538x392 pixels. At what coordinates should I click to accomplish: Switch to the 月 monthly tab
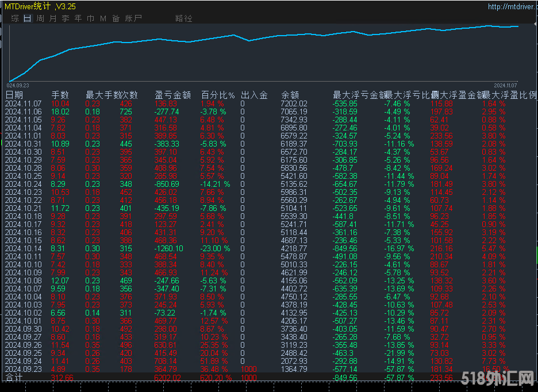53,18
